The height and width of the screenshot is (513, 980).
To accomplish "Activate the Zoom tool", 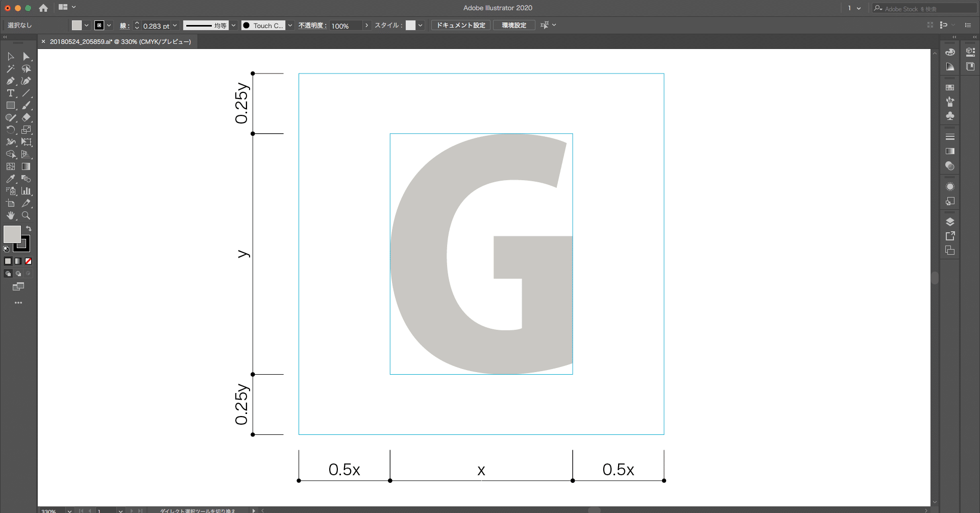I will [27, 215].
